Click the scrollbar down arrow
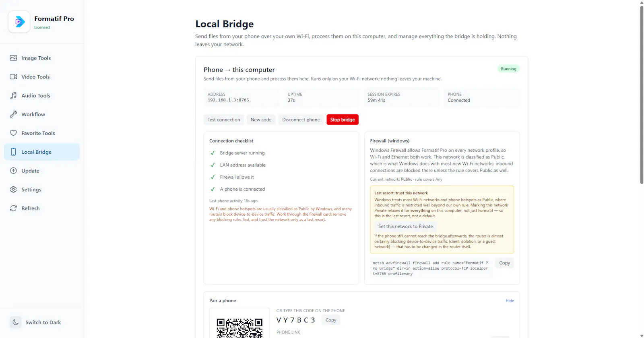This screenshot has height=338, width=644. (642, 336)
